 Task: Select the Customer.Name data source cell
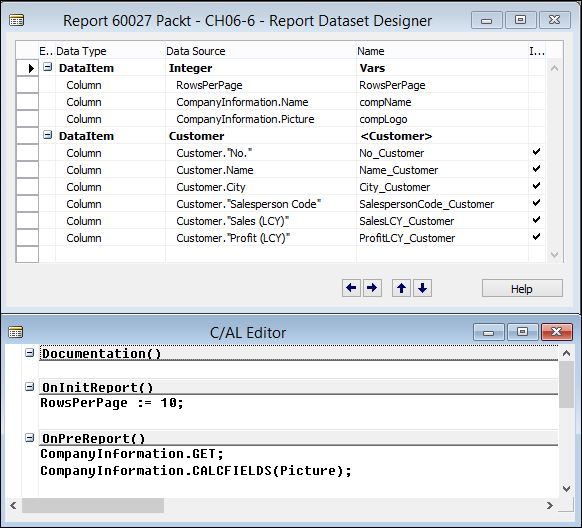click(x=261, y=170)
